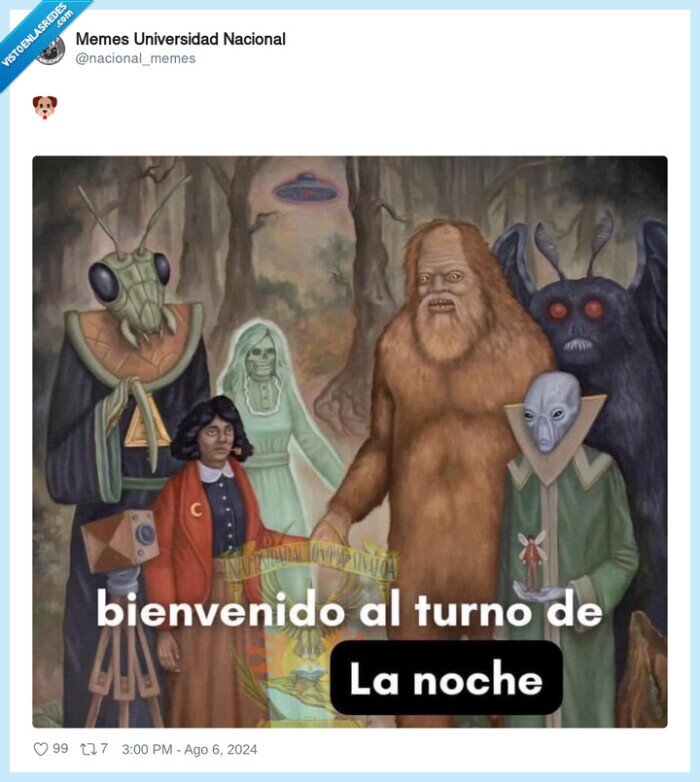Click the 'La noche' black label

click(x=446, y=678)
